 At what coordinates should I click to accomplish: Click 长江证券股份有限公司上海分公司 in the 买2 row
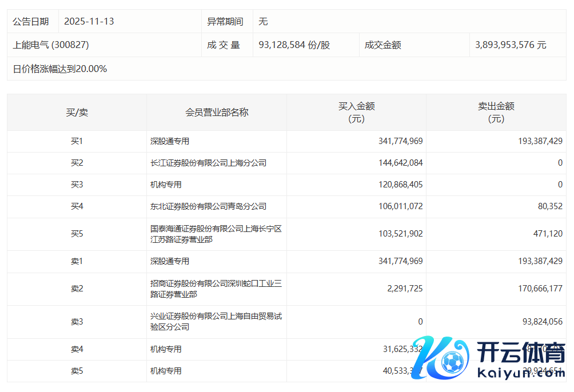click(208, 163)
